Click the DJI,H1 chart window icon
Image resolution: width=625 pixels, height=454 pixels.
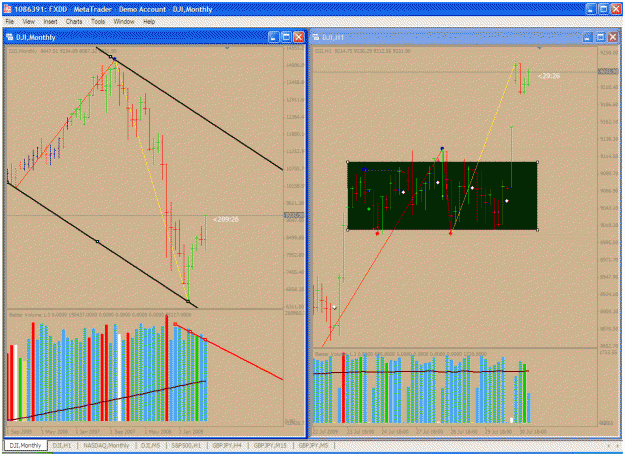[316, 37]
